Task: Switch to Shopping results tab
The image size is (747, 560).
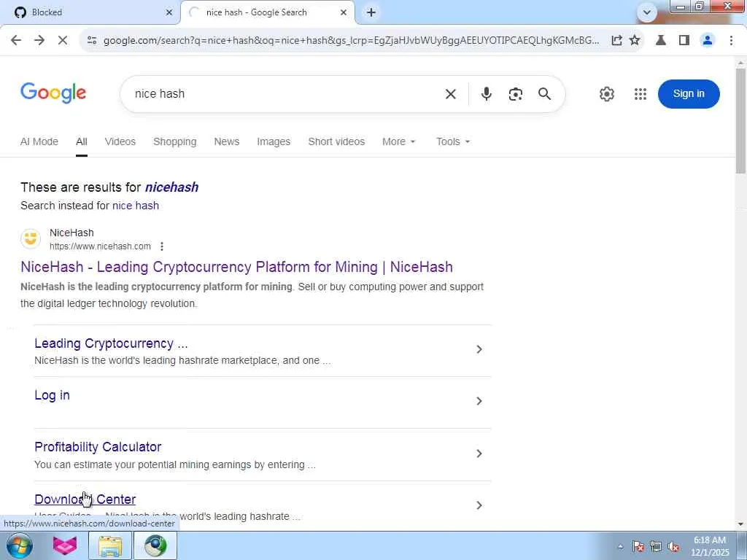Action: tap(175, 141)
